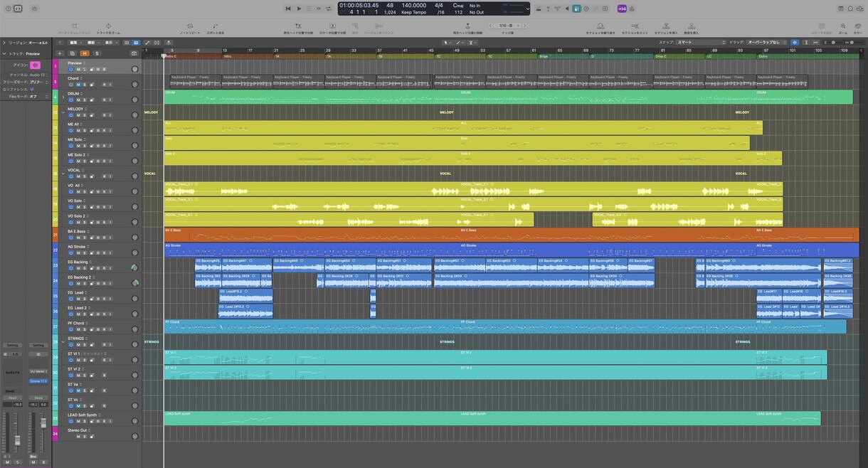
Task: Open the Quick Help question-mark icon
Action: (8, 9)
